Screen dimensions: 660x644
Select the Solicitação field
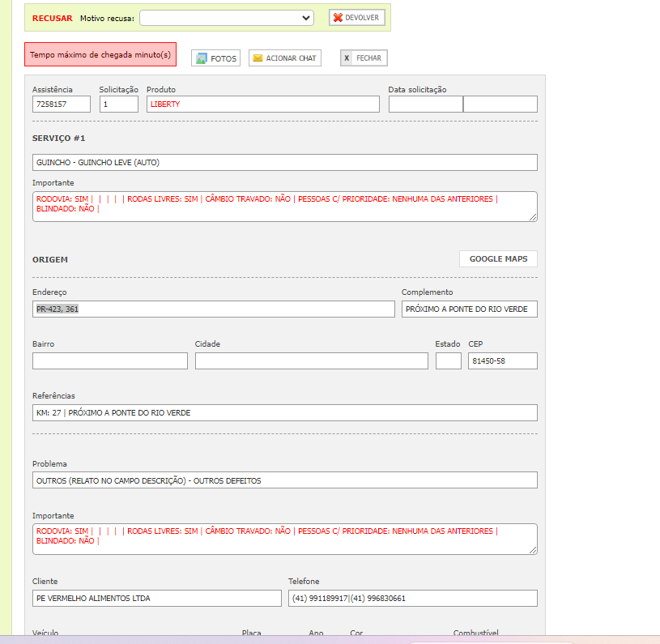point(119,104)
